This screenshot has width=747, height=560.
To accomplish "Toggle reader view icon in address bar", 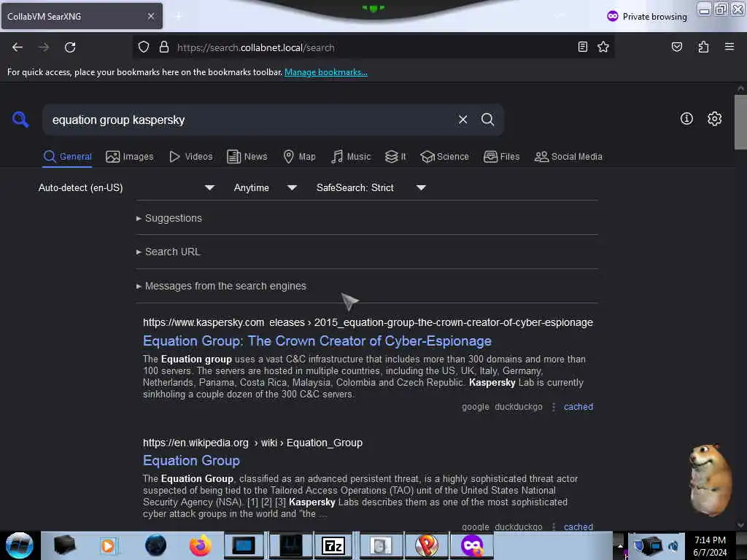I will point(583,47).
